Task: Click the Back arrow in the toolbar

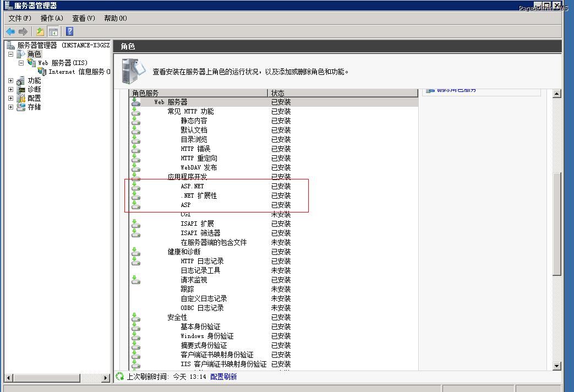Action: pyautogui.click(x=10, y=31)
